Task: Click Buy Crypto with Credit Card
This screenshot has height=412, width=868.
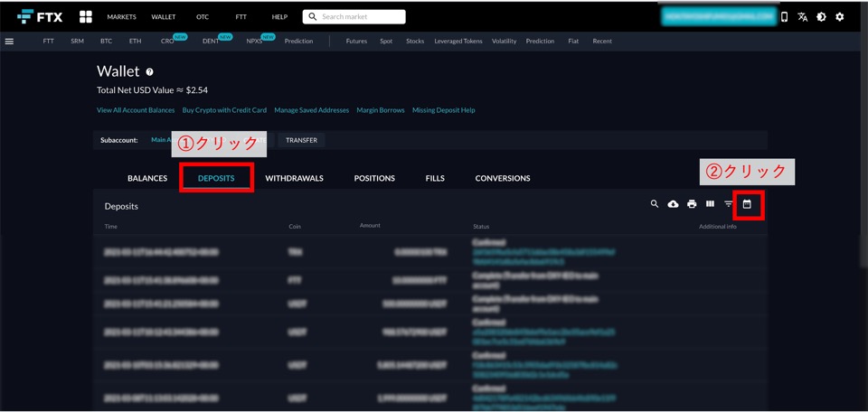Action: tap(224, 110)
